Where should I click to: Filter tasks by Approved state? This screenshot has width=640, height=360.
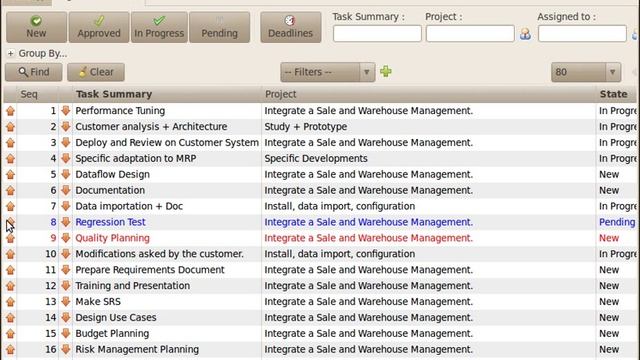click(x=99, y=27)
